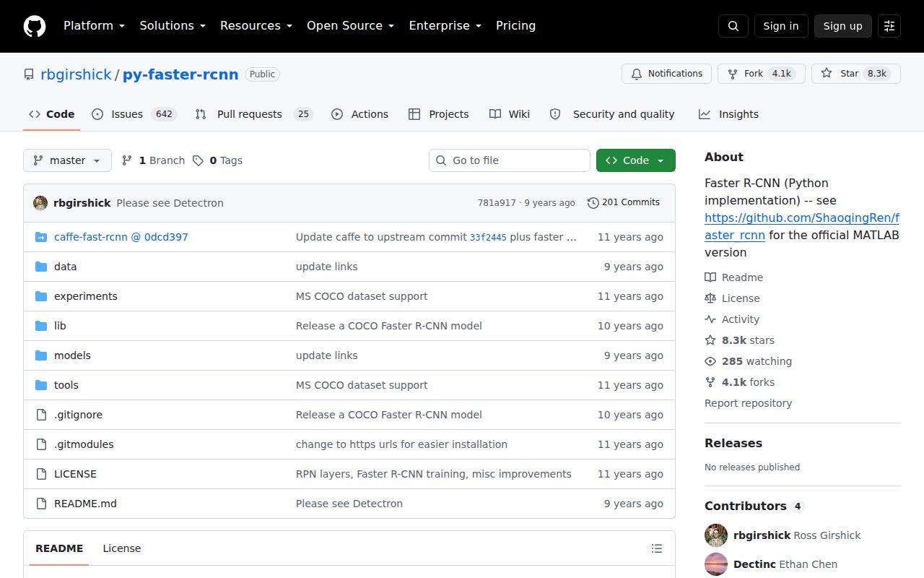Screen dimensions: 924x578
Task: Click the commit history clock icon
Action: click(x=593, y=203)
